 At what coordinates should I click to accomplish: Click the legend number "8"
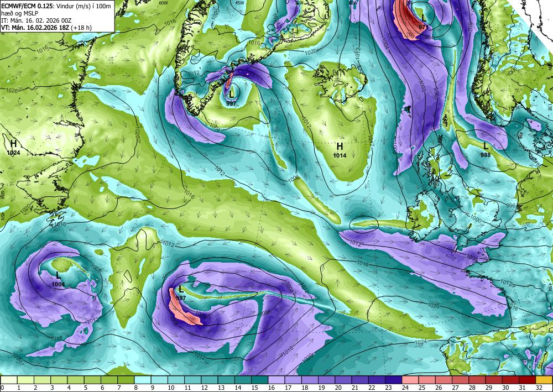(x=135, y=388)
